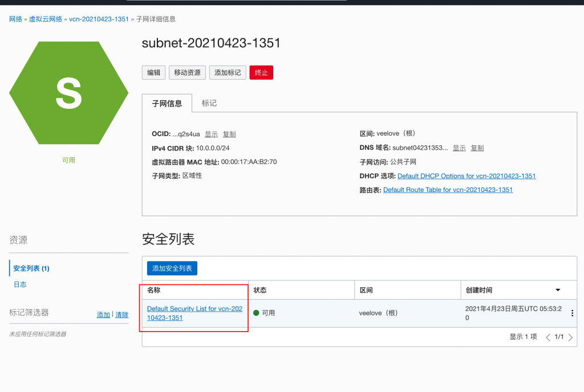Click the 编辑 button
This screenshot has height=392, width=584.
[x=153, y=72]
